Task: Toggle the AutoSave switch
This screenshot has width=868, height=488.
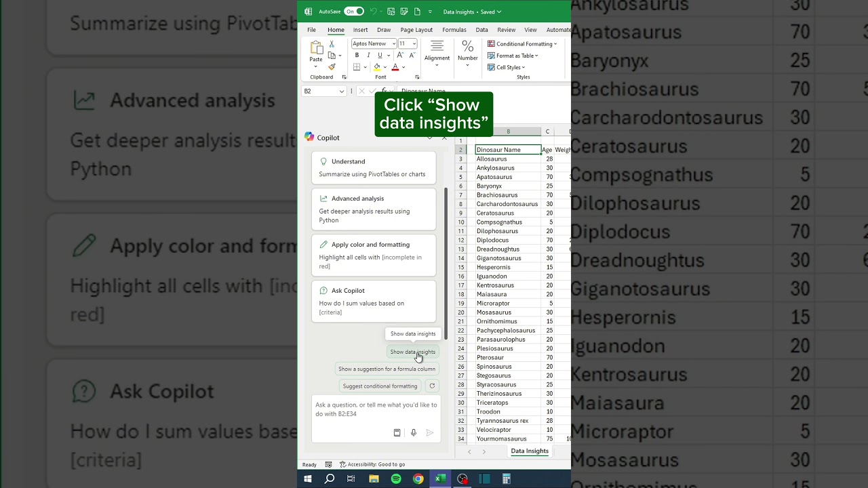Action: point(354,12)
